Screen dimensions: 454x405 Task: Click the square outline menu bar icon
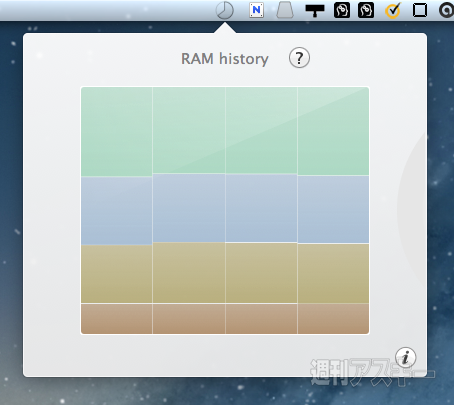click(420, 10)
